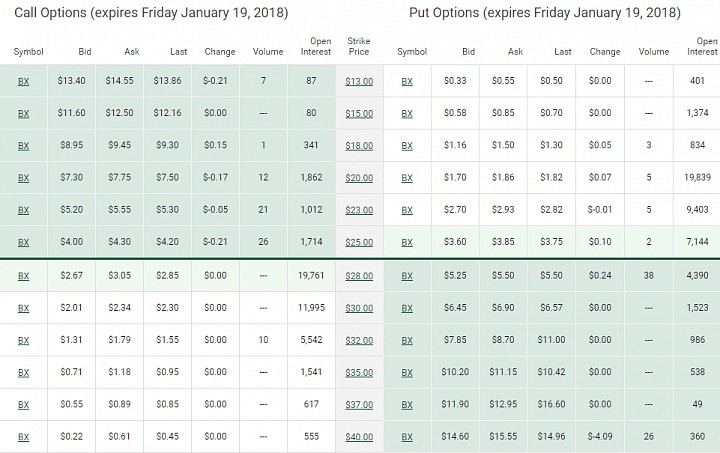Select the $35.00 strike price link
720x453 pixels.
click(359, 372)
